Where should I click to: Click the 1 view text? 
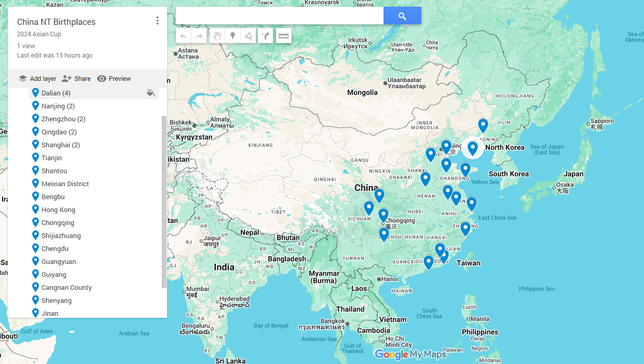pyautogui.click(x=26, y=46)
